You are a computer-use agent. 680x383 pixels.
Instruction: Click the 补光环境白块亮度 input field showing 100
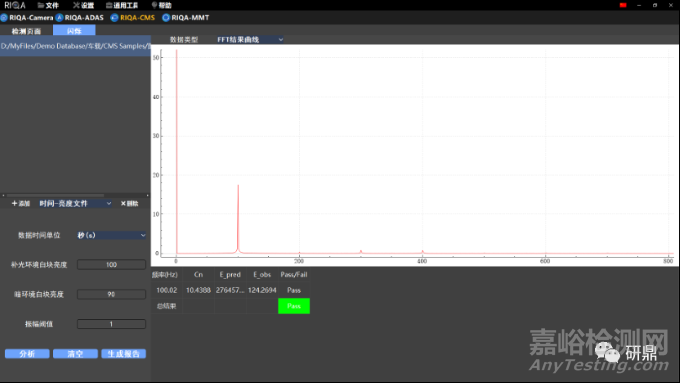tap(111, 265)
